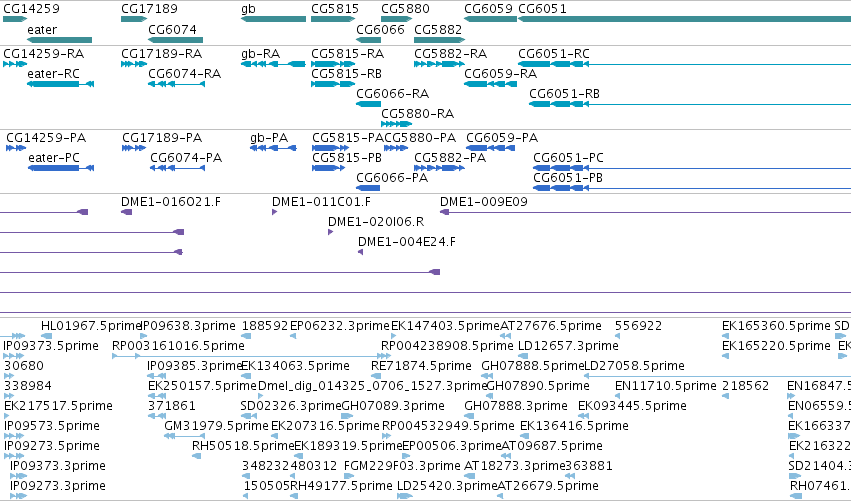This screenshot has height=501, width=851.
Task: Select the CG6051 gene label
Action: point(543,9)
